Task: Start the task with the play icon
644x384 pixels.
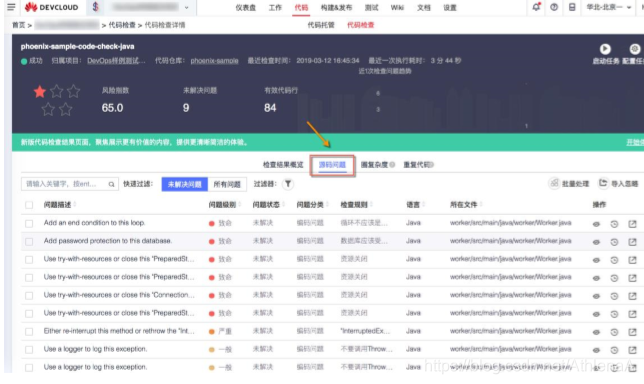Action: [605, 49]
